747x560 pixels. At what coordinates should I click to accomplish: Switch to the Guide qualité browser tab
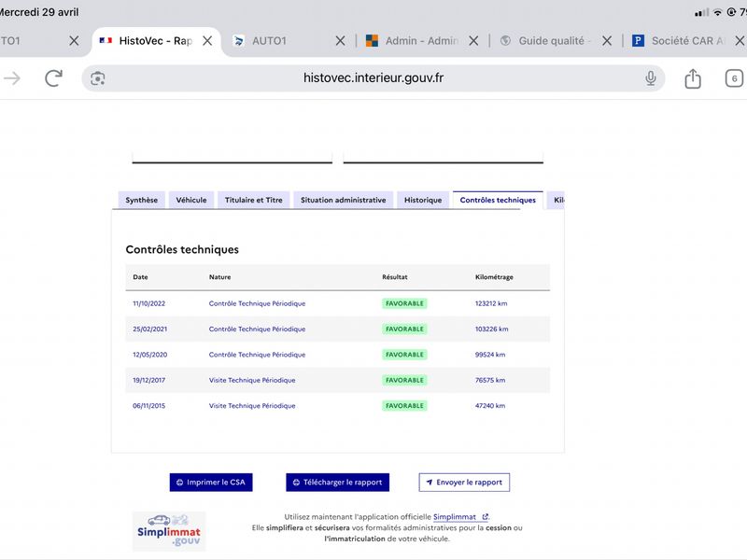546,41
